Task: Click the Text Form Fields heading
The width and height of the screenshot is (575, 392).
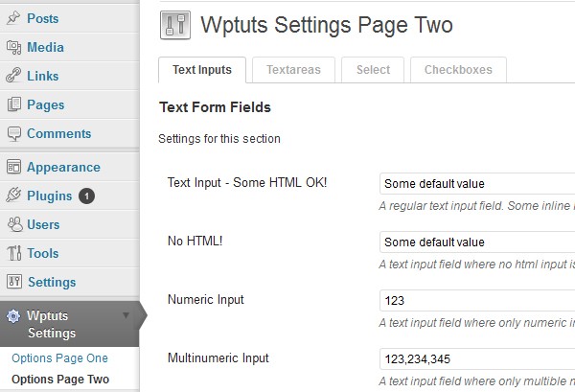Action: coord(215,107)
